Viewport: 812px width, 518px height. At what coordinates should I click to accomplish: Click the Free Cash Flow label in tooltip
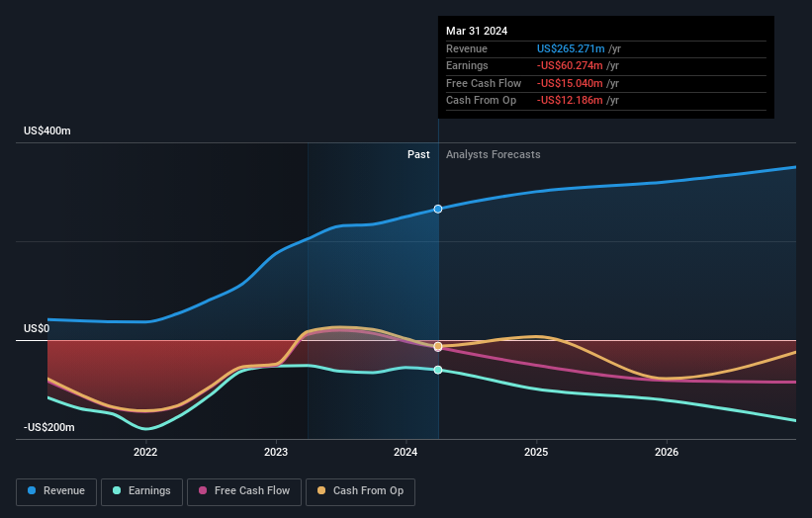pos(484,83)
